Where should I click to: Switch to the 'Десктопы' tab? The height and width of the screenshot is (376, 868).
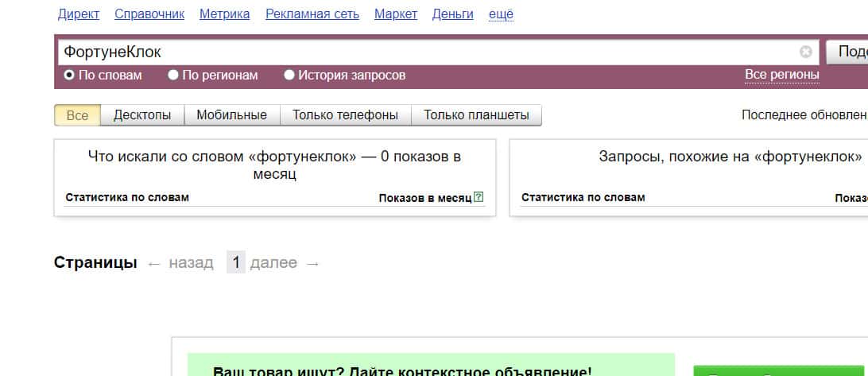tap(142, 115)
